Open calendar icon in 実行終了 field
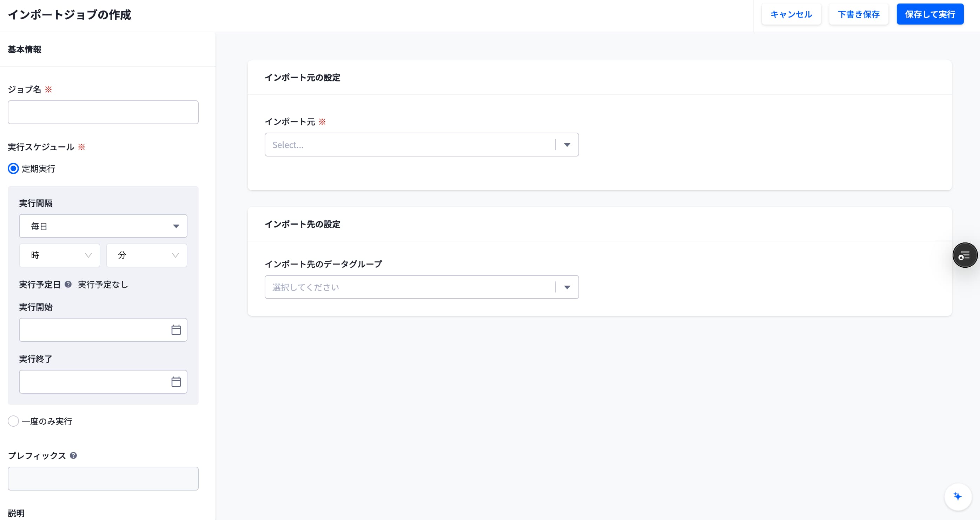Image resolution: width=980 pixels, height=520 pixels. (x=176, y=381)
